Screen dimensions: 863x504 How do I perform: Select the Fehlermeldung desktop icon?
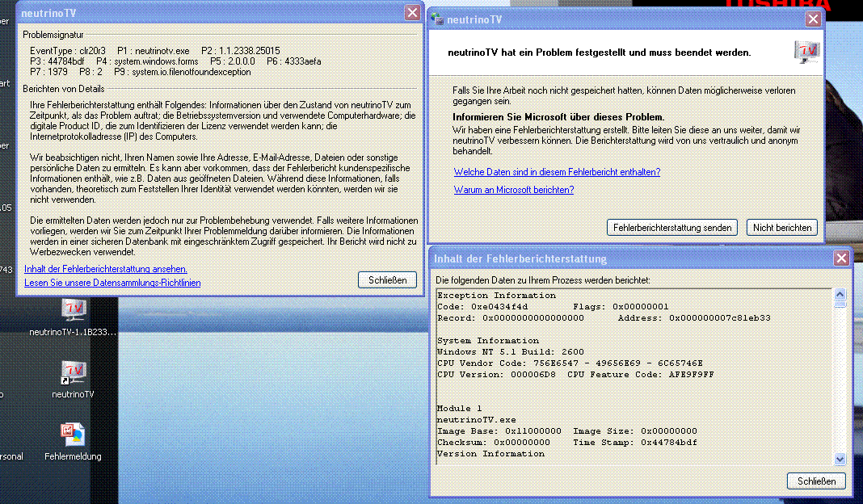73,435
